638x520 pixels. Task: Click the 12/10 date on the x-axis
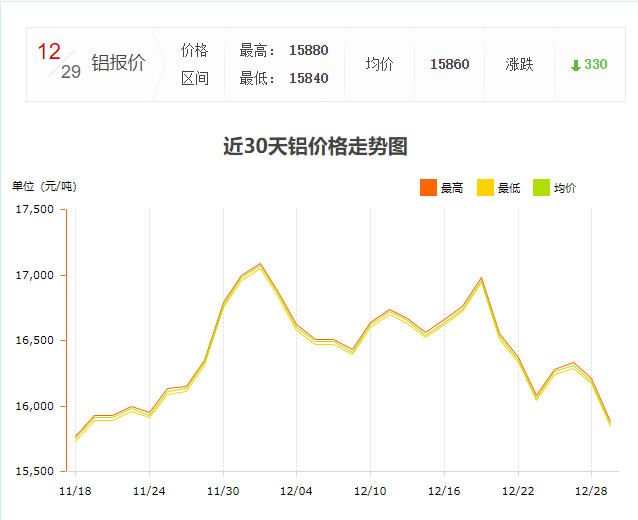[370, 490]
